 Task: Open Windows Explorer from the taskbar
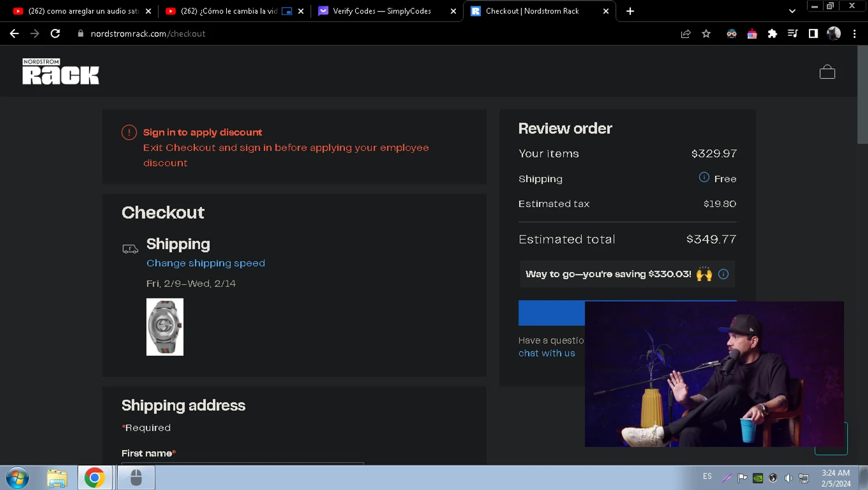coord(57,478)
